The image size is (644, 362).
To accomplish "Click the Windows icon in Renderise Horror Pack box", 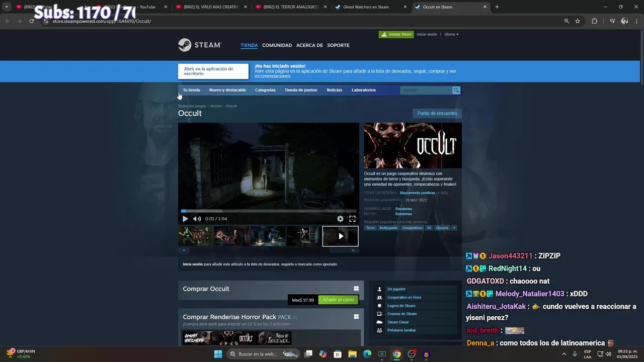I will [x=356, y=317].
